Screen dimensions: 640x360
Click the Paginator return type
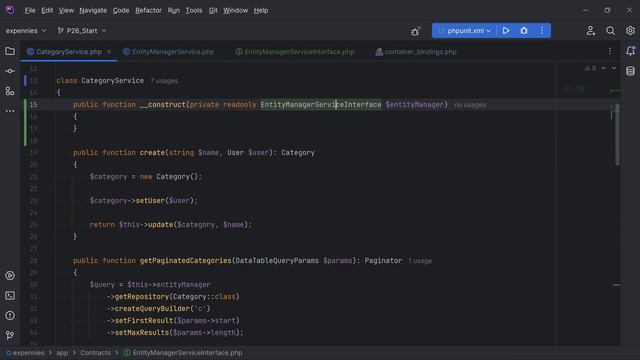(383, 260)
